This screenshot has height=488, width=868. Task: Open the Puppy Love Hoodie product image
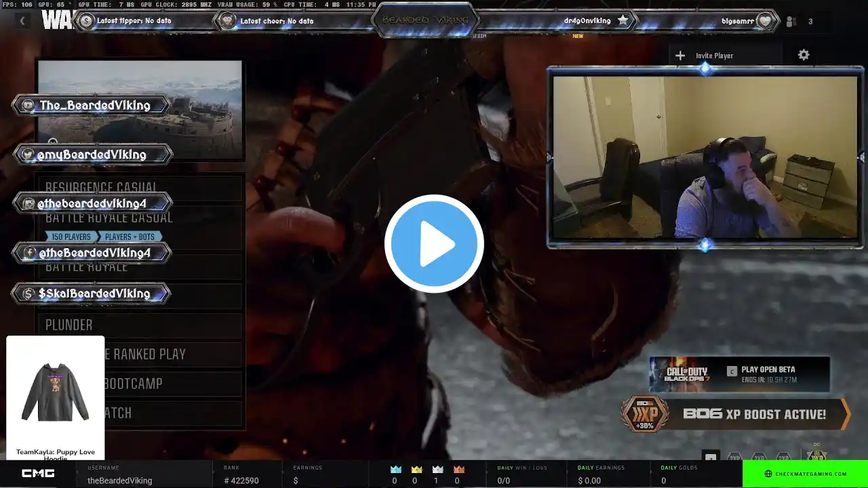click(x=56, y=391)
